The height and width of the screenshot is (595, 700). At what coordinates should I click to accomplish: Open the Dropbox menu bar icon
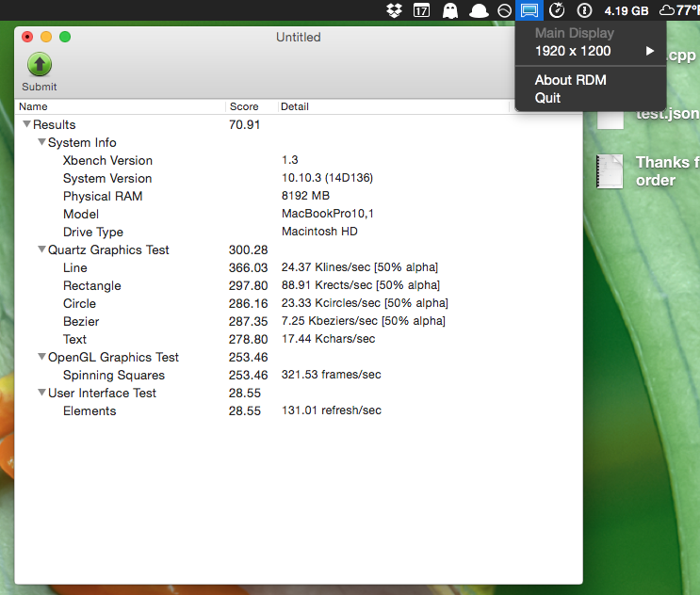[x=394, y=10]
